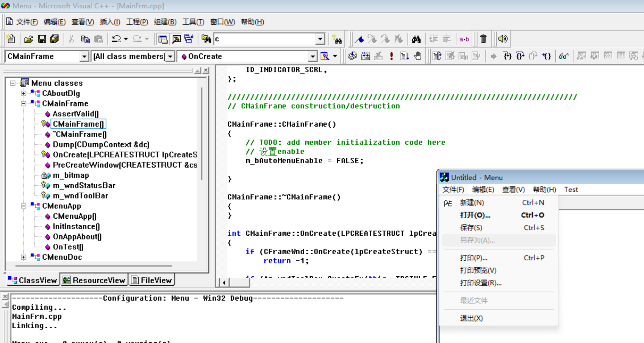
Task: Open the 编辑(E) menu in Visual C++
Action: (x=55, y=22)
